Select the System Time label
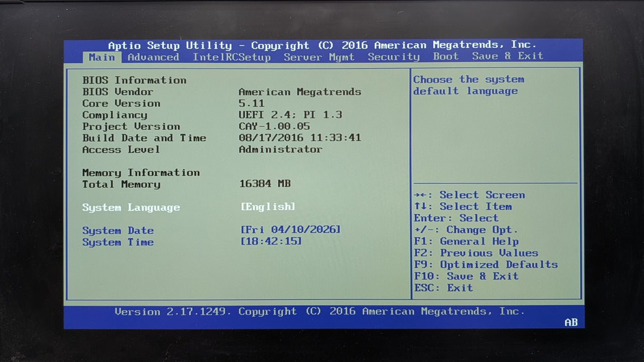The image size is (644, 362). point(118,242)
